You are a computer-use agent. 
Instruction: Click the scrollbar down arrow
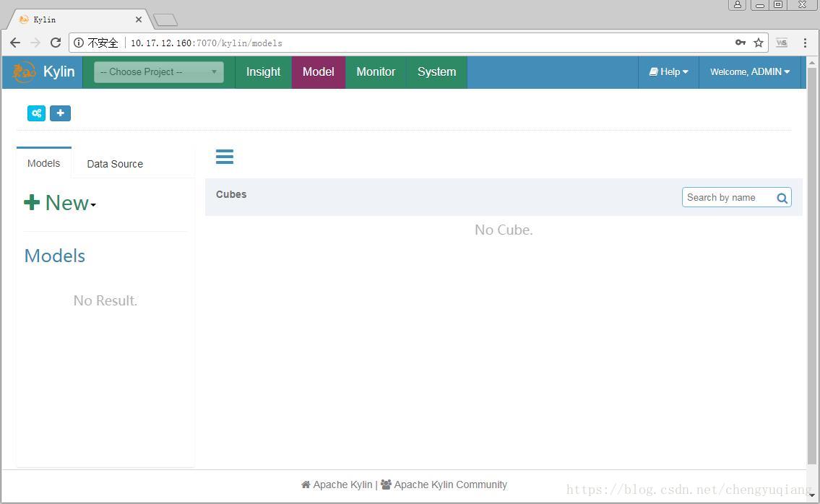(x=811, y=494)
